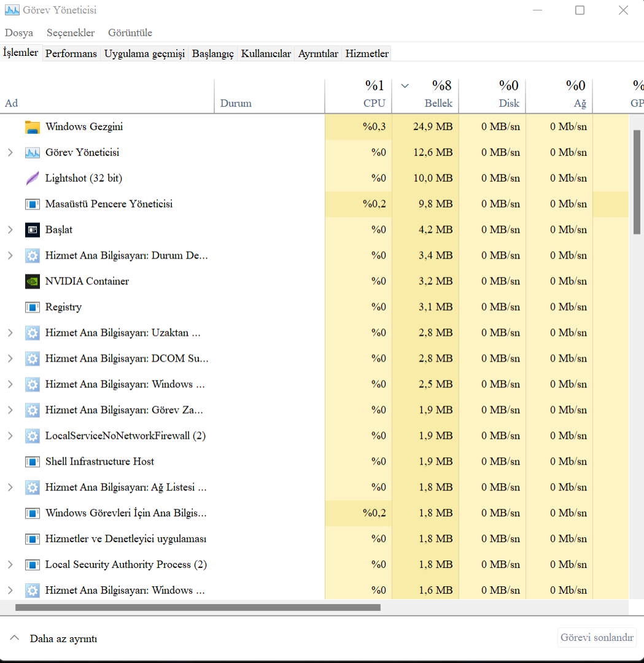Open the Görüntüle menu
The image size is (644, 663).
pos(130,33)
